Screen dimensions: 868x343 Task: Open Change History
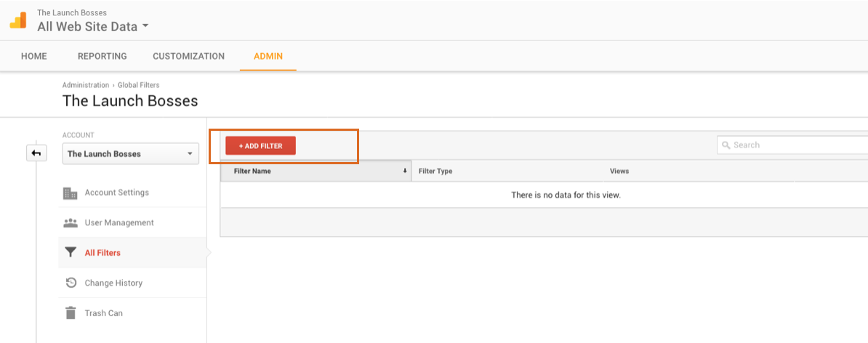click(113, 283)
